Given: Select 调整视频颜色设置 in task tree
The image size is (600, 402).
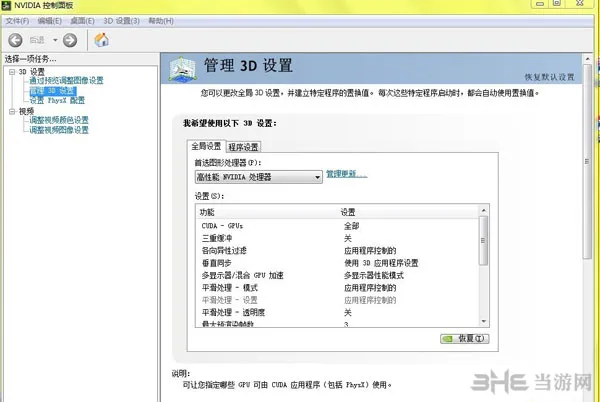Looking at the screenshot, I should pos(59,120).
